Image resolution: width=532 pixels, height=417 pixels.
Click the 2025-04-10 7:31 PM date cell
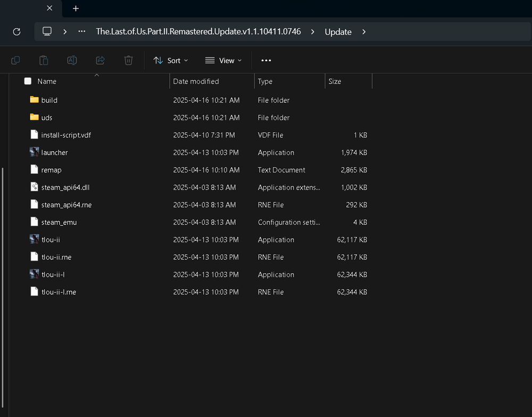pos(204,135)
